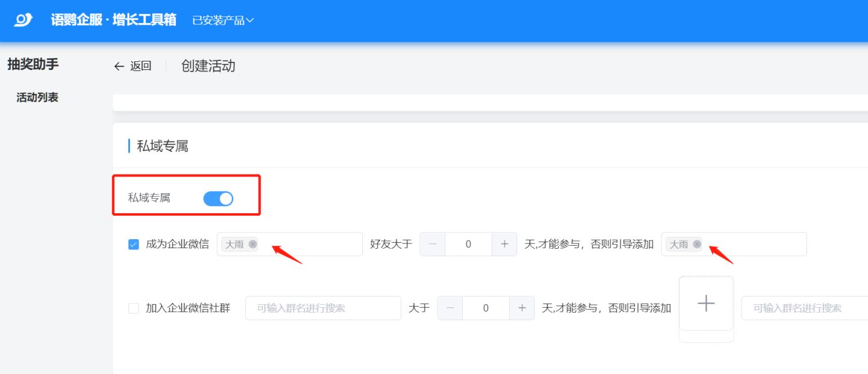
Task: Click plus icon for friend days stepper
Action: click(505, 244)
